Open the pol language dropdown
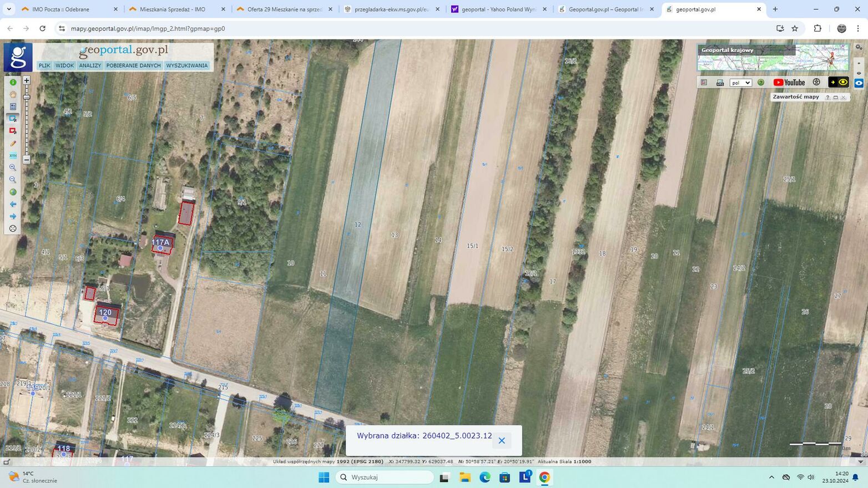Viewport: 868px width, 488px height. (x=741, y=83)
